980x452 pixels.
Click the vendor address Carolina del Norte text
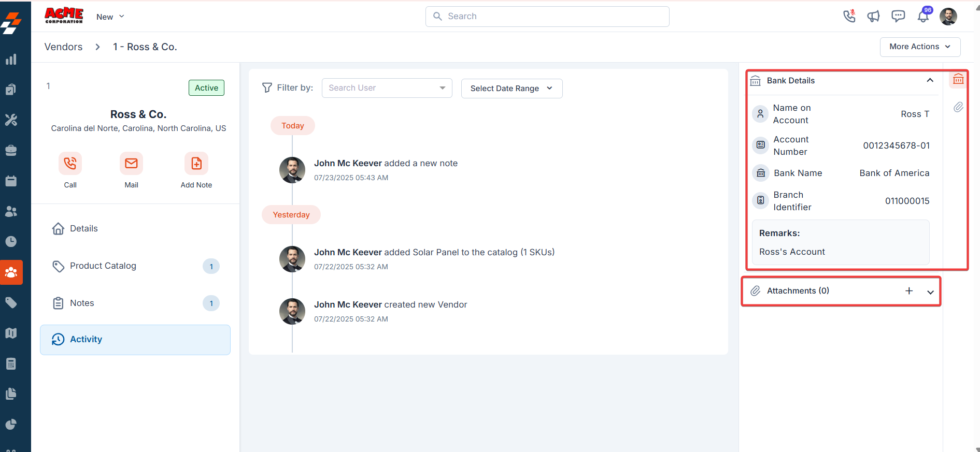pos(138,128)
